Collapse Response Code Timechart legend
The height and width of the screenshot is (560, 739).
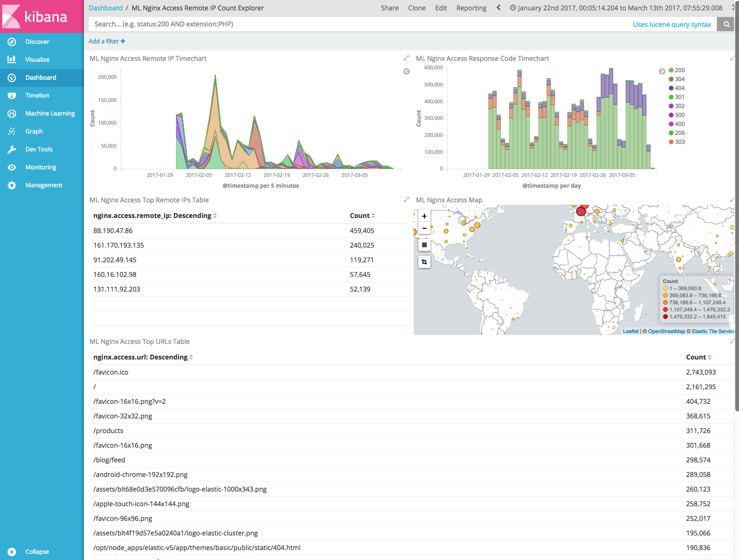point(662,71)
